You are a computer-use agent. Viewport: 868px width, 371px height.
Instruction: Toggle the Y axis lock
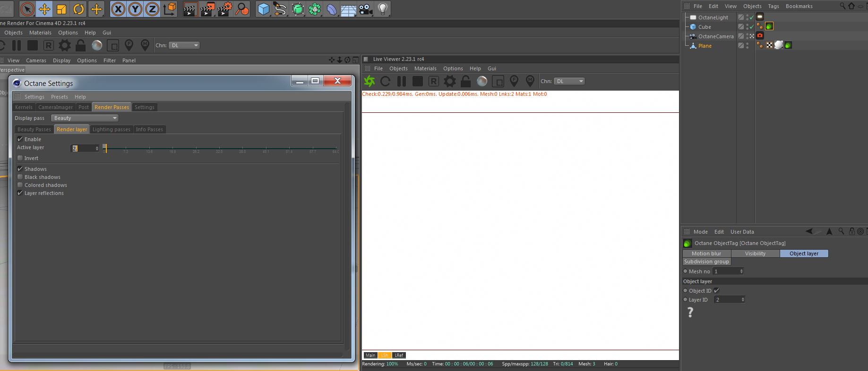pyautogui.click(x=135, y=9)
